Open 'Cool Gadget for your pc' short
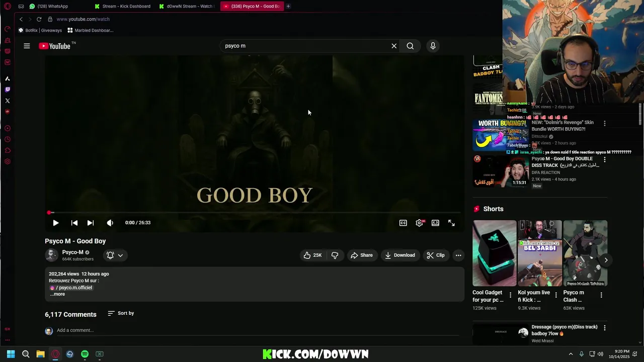 494,253
